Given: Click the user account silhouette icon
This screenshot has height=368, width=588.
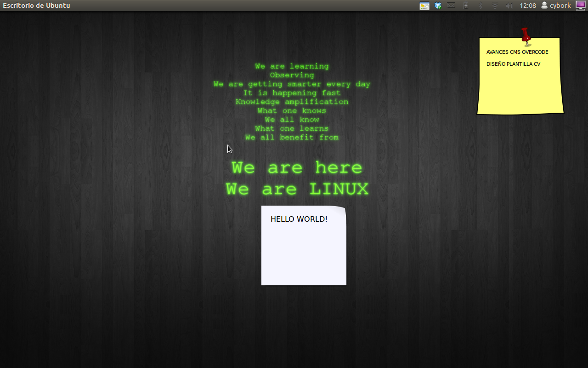Looking at the screenshot, I should tap(545, 6).
